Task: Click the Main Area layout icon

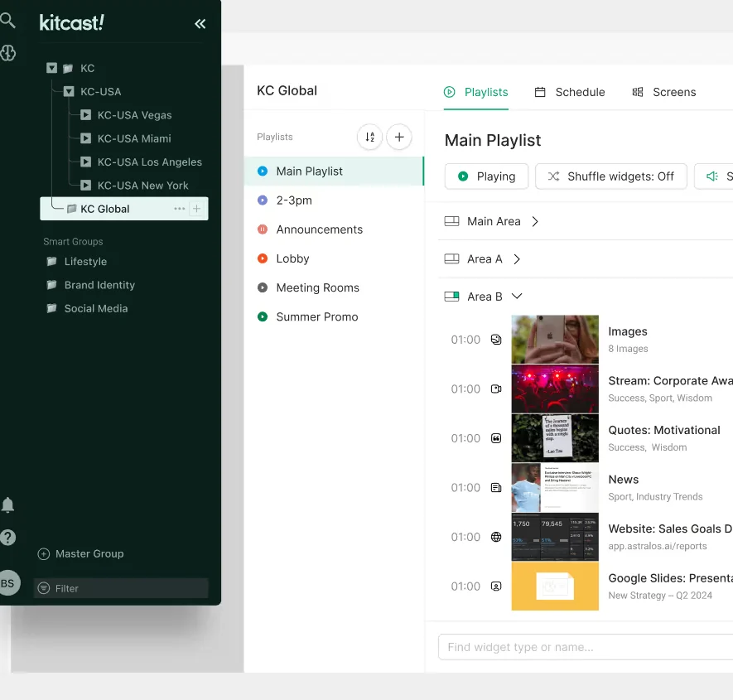Action: [x=451, y=221]
